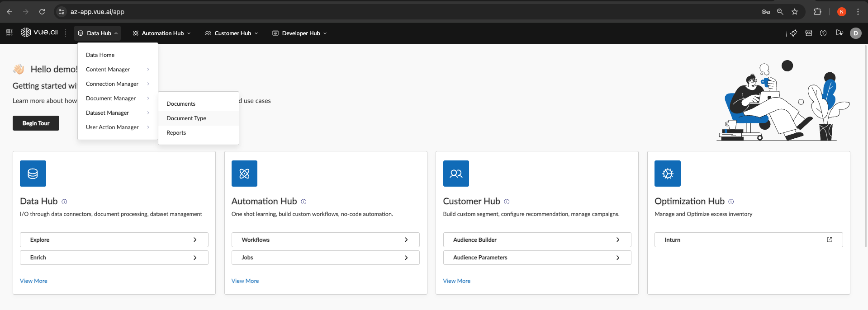This screenshot has width=868, height=310.
Task: Open the AI sparkle assistant icon
Action: [794, 33]
